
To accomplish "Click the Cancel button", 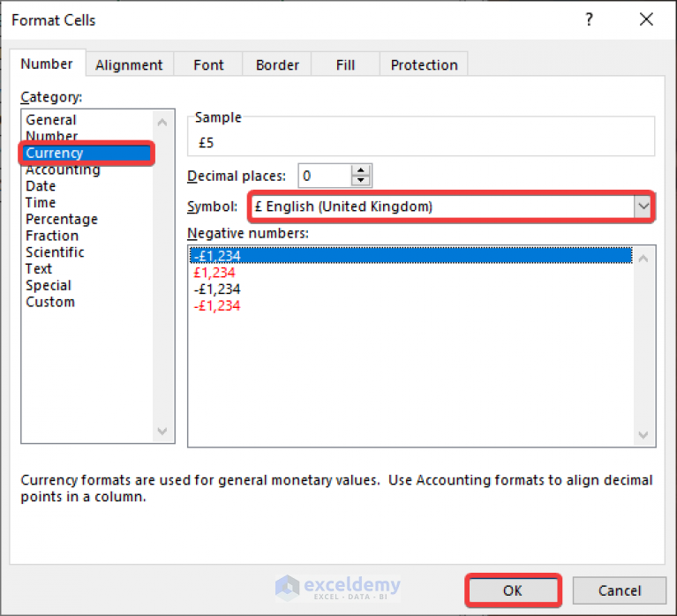I will pyautogui.click(x=620, y=590).
